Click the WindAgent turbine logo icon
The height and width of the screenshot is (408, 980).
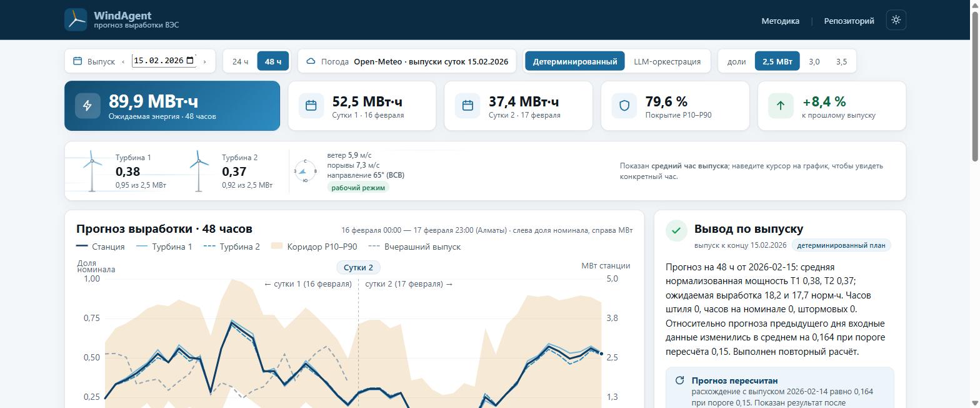pos(76,19)
